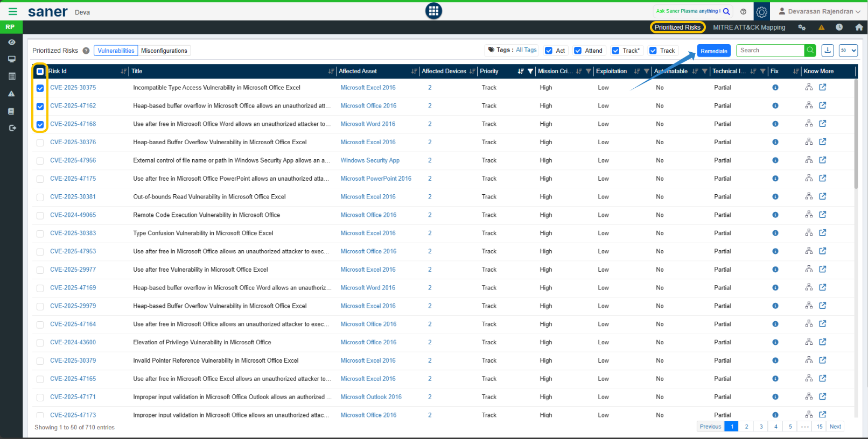The width and height of the screenshot is (868, 439).
Task: Click the green search magnifier button
Action: [810, 50]
